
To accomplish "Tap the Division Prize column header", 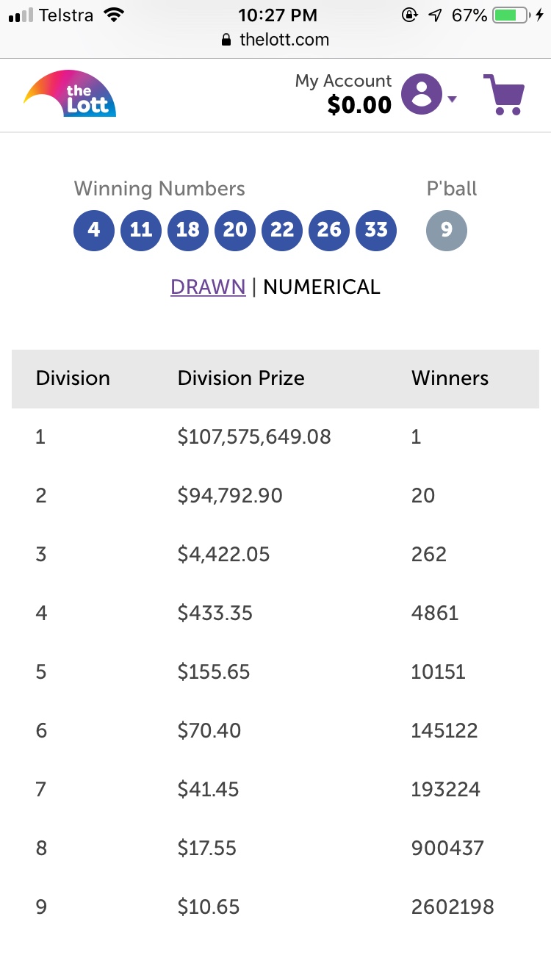I will [241, 378].
